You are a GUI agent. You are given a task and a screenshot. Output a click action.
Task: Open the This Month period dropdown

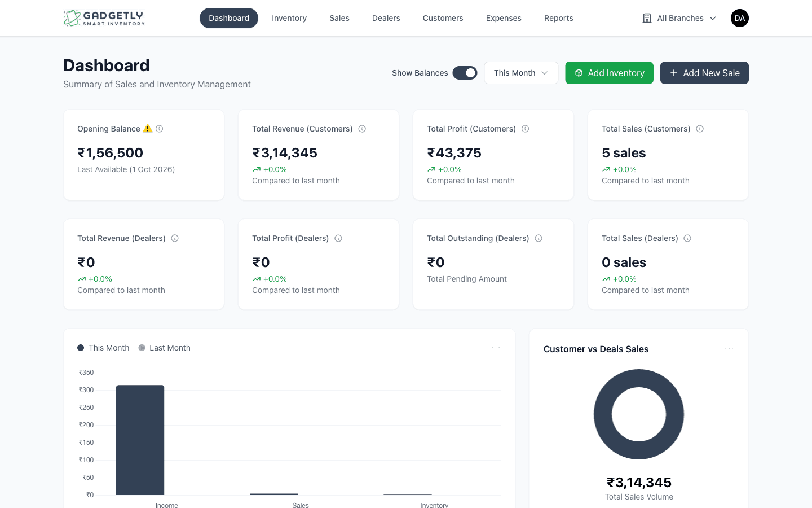pyautogui.click(x=521, y=73)
